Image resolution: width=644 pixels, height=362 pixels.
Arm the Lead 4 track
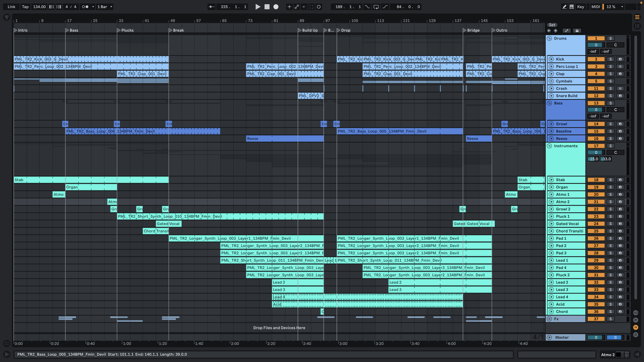tap(620, 297)
